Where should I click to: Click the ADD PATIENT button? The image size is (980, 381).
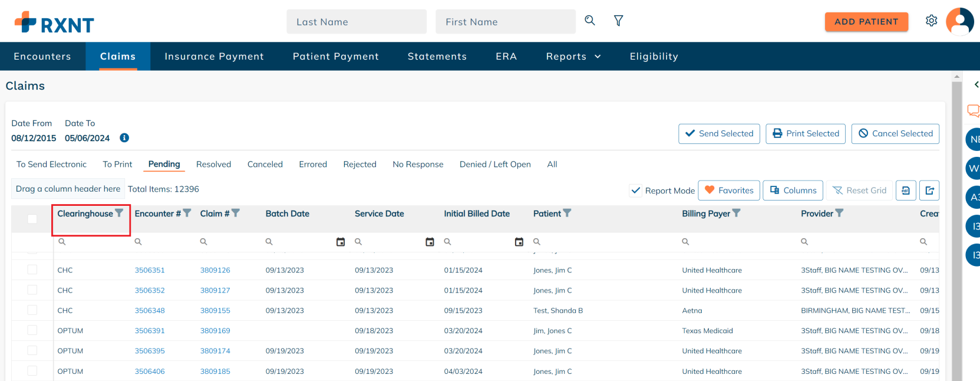coord(866,22)
